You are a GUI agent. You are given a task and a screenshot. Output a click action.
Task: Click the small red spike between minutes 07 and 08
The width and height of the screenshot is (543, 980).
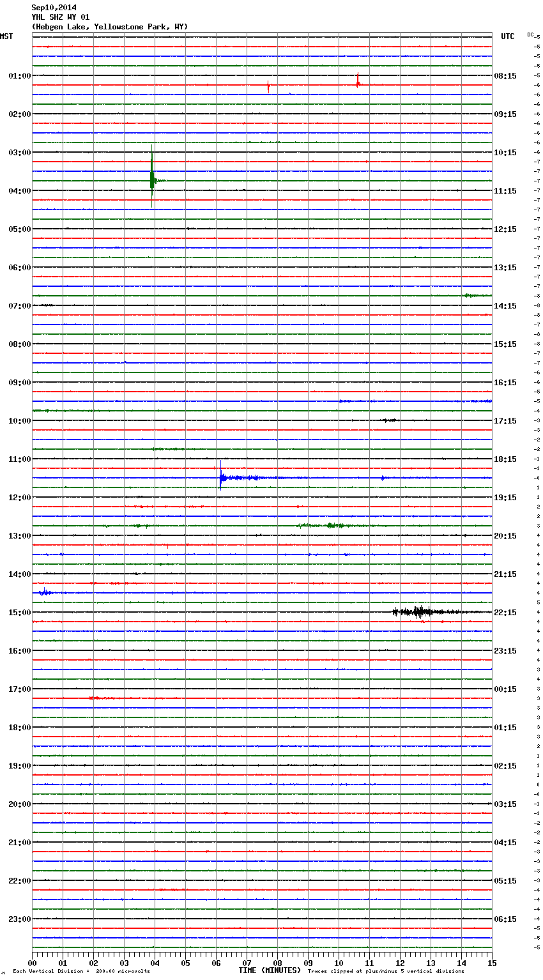268,86
